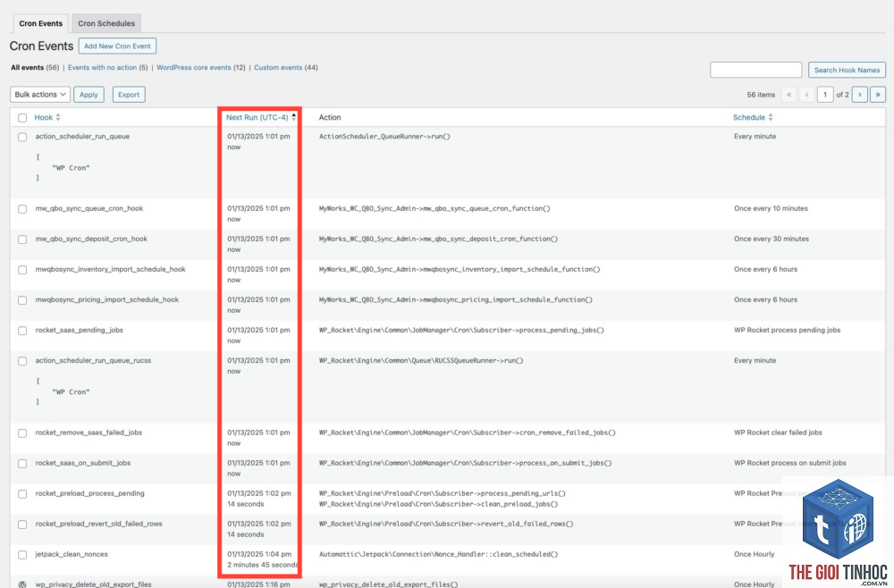Export the cron events list

(129, 95)
